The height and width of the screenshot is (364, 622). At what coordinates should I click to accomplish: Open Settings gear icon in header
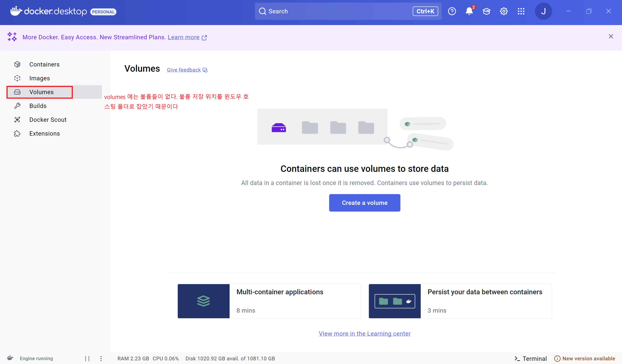503,11
